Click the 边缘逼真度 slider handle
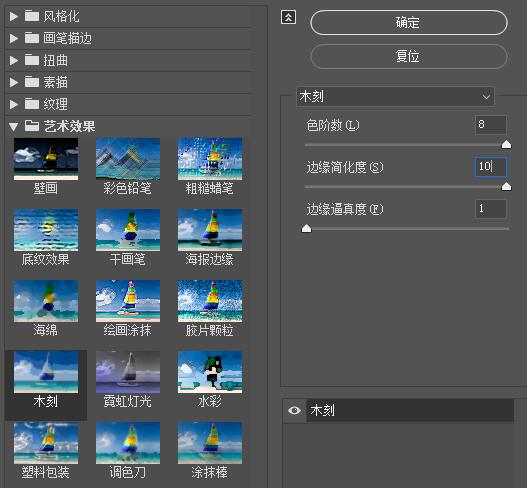527x488 pixels. pos(306,229)
